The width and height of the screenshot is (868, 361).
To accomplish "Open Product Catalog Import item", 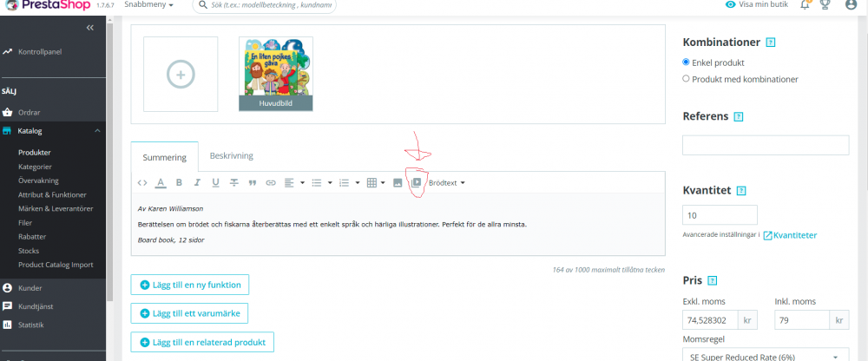I will tap(56, 265).
